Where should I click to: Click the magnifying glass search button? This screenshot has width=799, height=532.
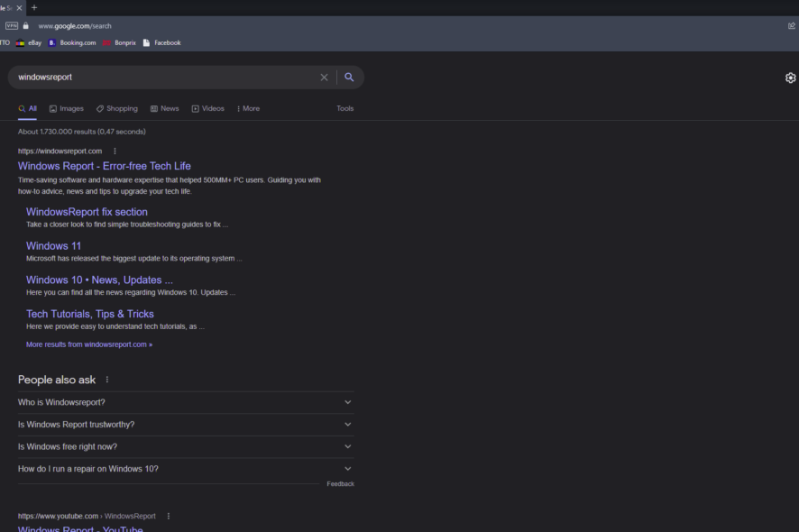pyautogui.click(x=349, y=77)
